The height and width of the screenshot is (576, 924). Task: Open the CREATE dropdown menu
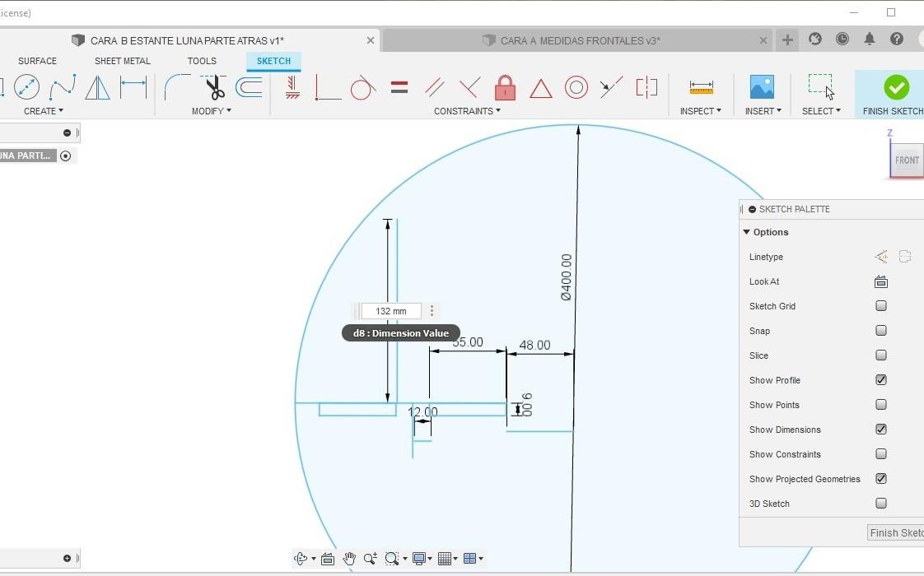(x=43, y=111)
